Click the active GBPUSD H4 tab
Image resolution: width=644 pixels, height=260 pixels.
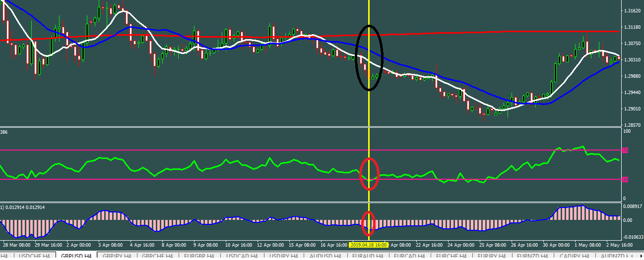[x=76, y=256]
